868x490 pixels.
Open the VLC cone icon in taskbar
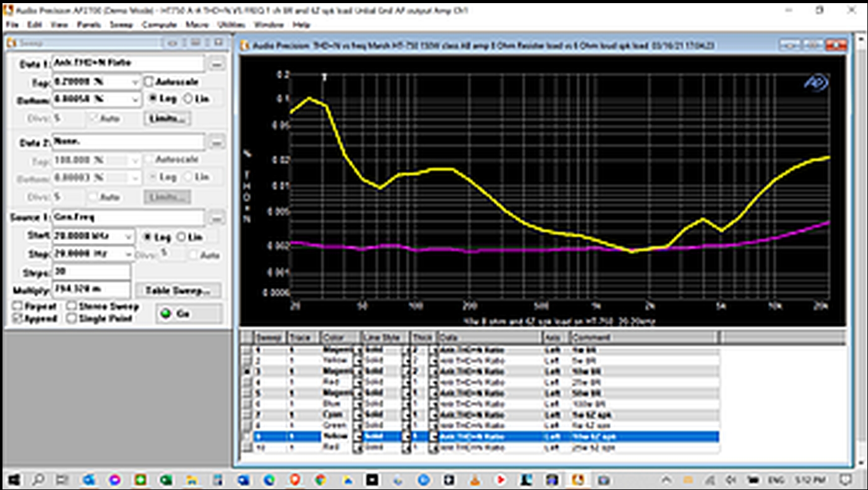[x=475, y=480]
